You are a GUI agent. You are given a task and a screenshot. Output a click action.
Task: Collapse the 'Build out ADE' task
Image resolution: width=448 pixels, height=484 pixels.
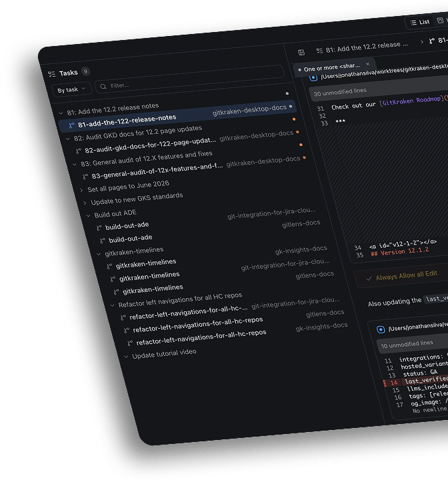88,215
